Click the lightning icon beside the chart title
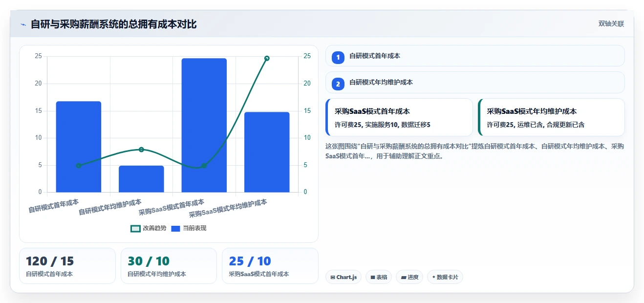This screenshot has width=644, height=303. pyautogui.click(x=23, y=24)
